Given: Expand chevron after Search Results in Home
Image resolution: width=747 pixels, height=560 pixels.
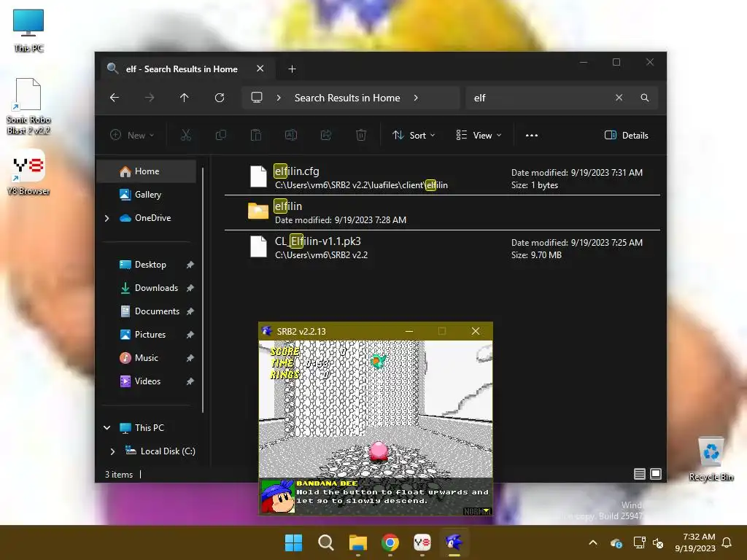Looking at the screenshot, I should tap(416, 98).
